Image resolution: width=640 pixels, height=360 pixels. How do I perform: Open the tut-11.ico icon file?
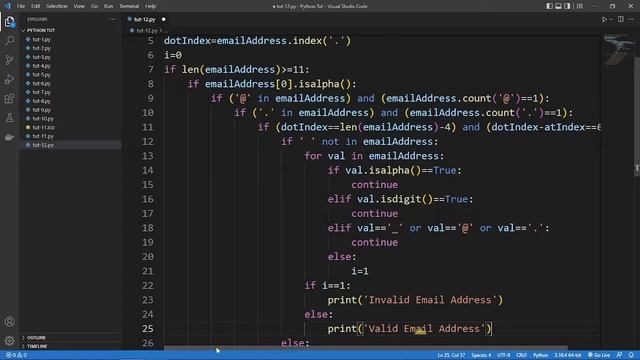[43, 127]
